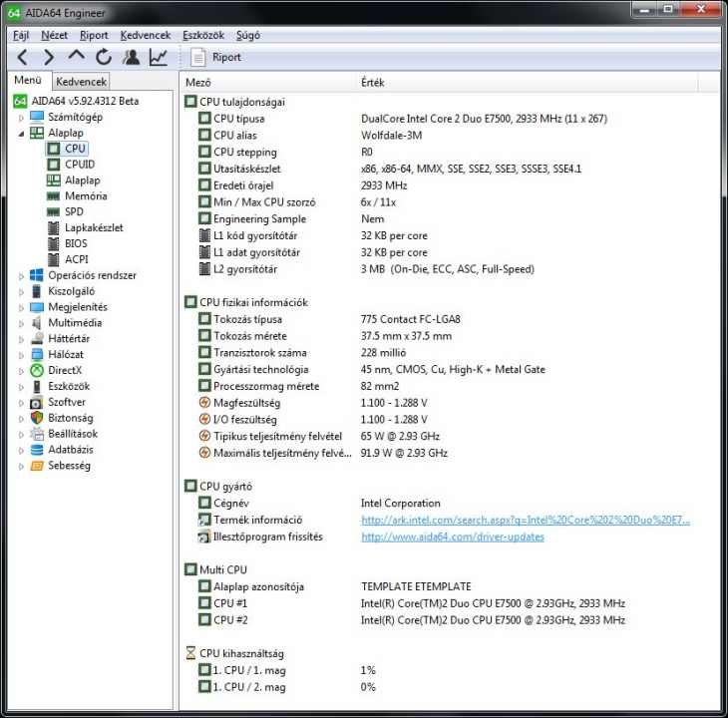
Task: Expand the DirectX tree node
Action: [21, 371]
